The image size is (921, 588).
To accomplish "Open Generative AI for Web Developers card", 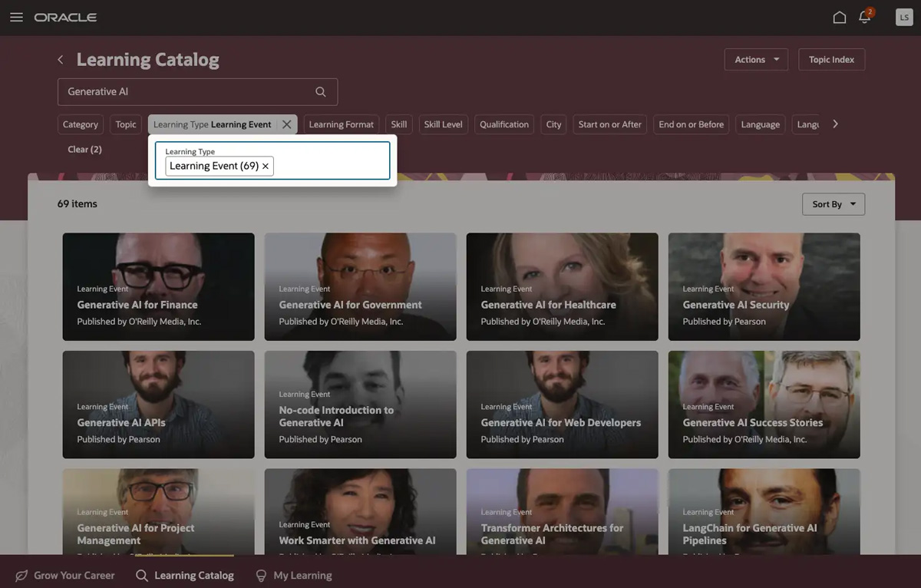I will coord(562,405).
